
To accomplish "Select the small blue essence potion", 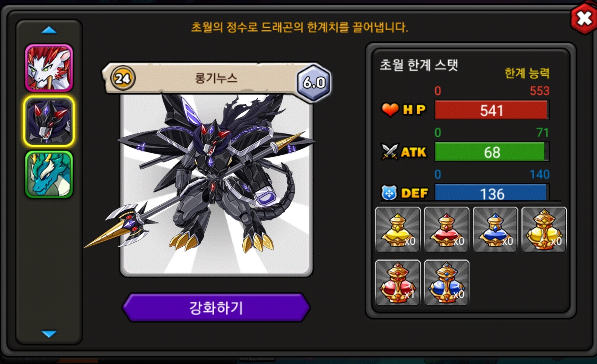I will (495, 230).
